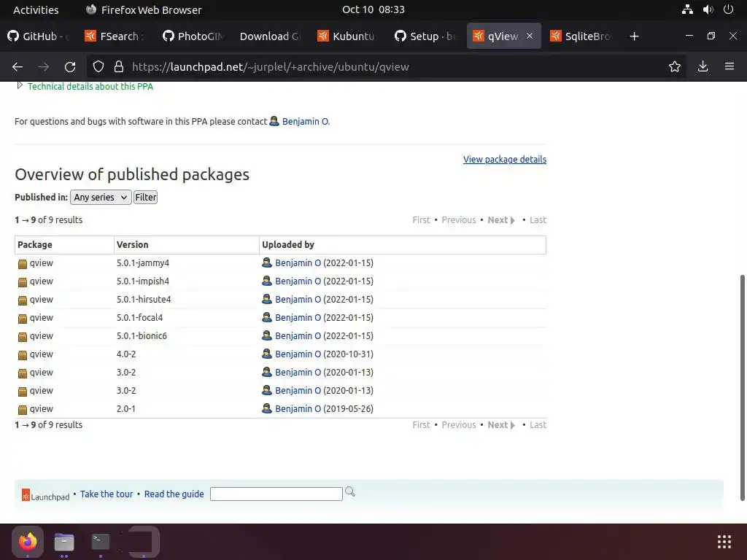Click the 5.0.1-bionic6 version cell
The width and height of the screenshot is (747, 560).
(142, 335)
